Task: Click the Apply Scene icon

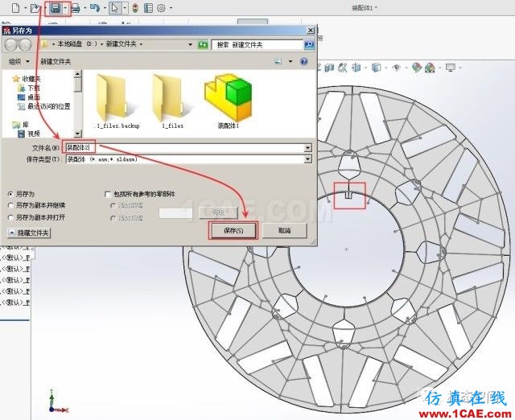Action: 430,68
